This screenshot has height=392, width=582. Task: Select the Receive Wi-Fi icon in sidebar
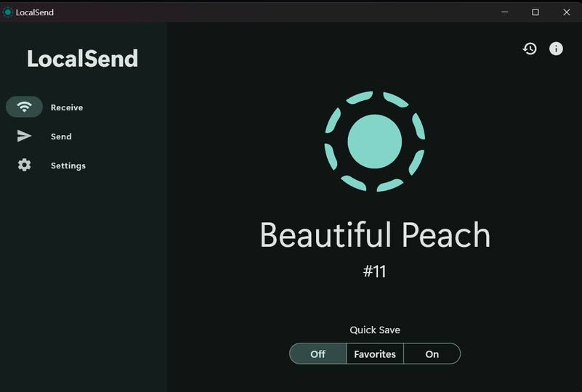click(24, 107)
